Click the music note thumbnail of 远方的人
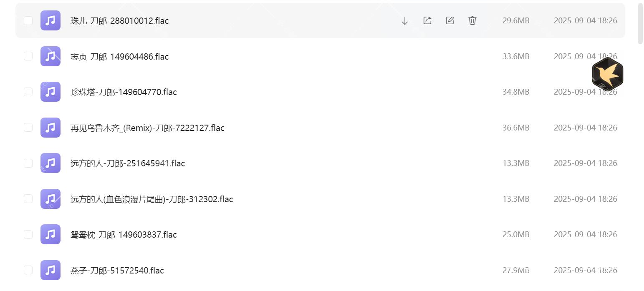Viewport: 644px width, 291px height. (x=50, y=163)
